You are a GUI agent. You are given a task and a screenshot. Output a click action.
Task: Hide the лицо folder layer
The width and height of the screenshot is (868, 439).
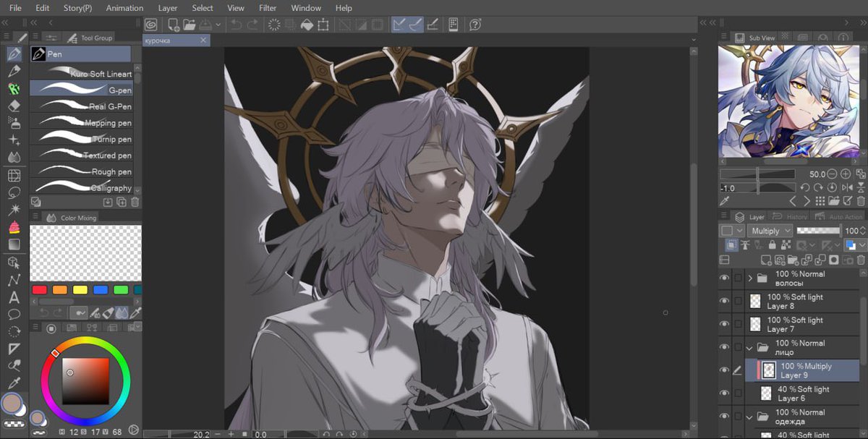[x=725, y=348]
